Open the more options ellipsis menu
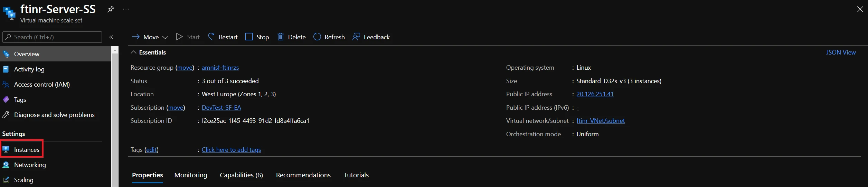 [126, 9]
